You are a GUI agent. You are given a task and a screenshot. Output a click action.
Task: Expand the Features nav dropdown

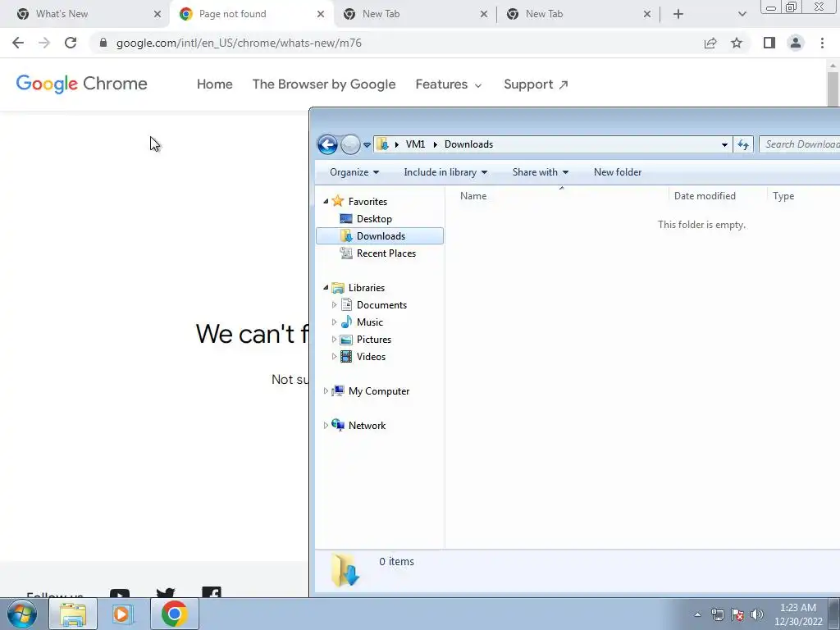(449, 84)
